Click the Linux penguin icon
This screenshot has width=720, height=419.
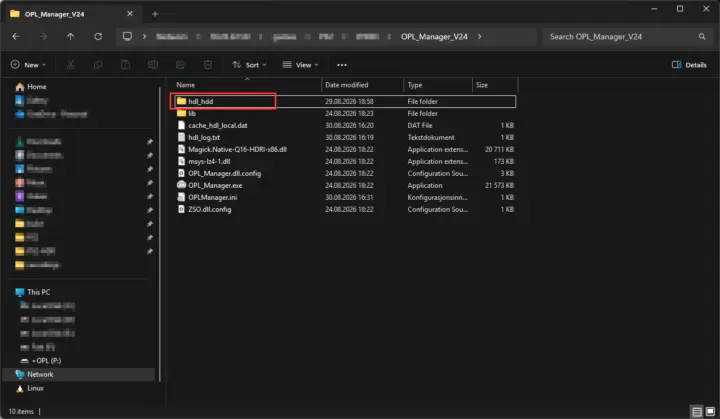pos(20,388)
